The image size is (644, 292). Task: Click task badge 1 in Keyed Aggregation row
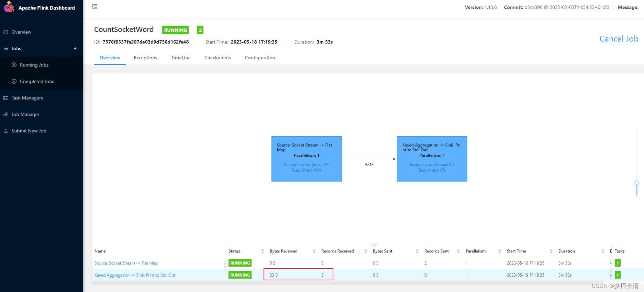618,275
